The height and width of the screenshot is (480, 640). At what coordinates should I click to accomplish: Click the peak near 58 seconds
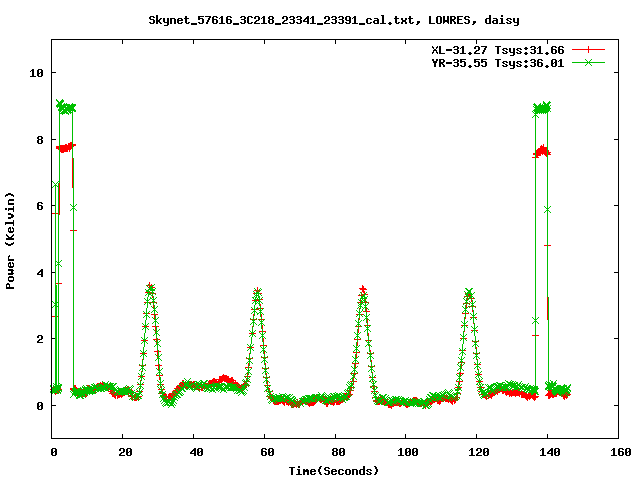pyautogui.click(x=257, y=291)
